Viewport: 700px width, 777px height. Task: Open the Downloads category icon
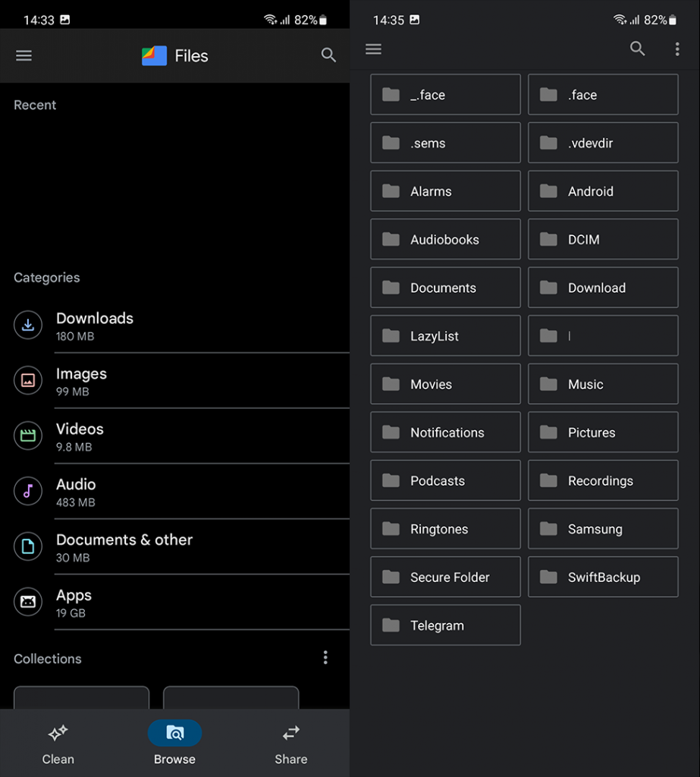point(28,325)
